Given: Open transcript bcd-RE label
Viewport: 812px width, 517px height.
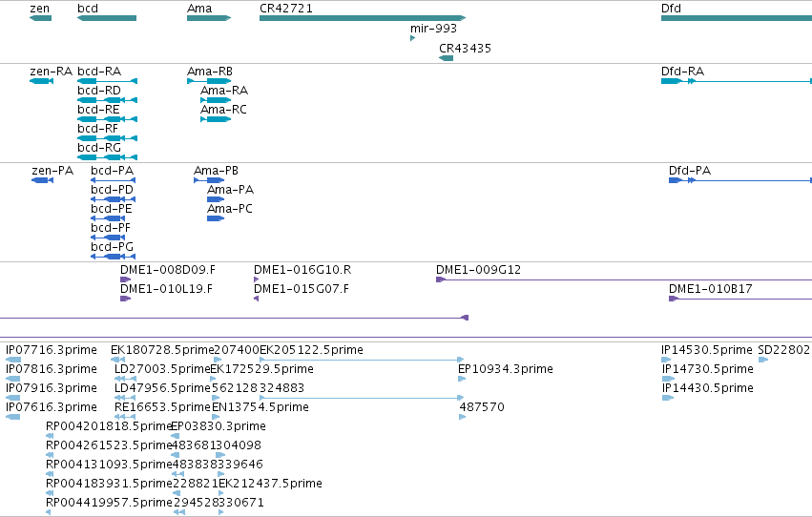Looking at the screenshot, I should pyautogui.click(x=98, y=110).
